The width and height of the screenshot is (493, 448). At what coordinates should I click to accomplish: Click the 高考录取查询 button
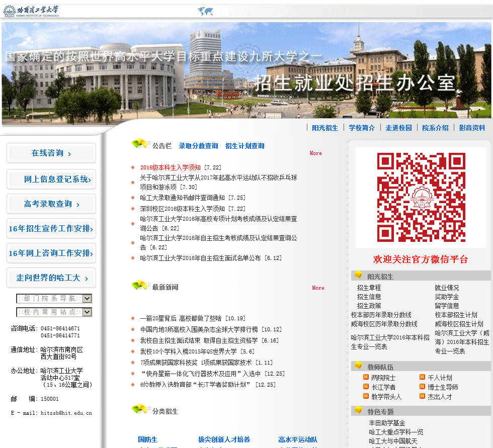point(51,204)
